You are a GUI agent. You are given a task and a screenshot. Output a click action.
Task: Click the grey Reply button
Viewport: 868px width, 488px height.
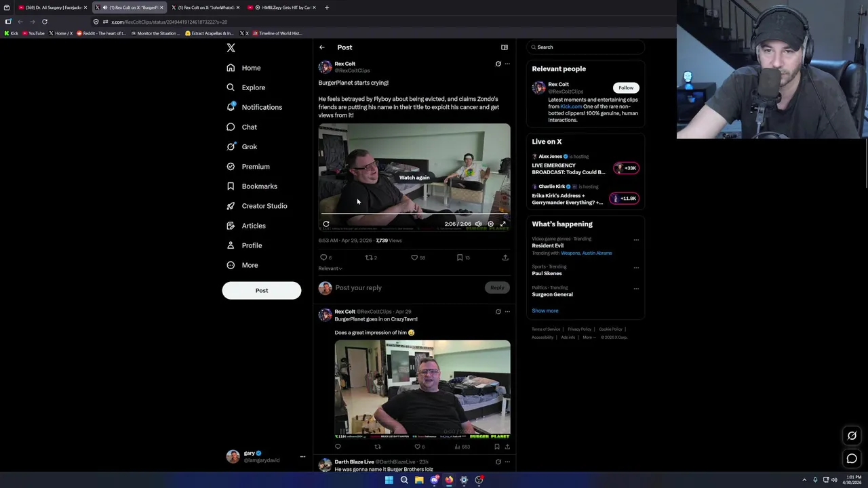pyautogui.click(x=497, y=288)
